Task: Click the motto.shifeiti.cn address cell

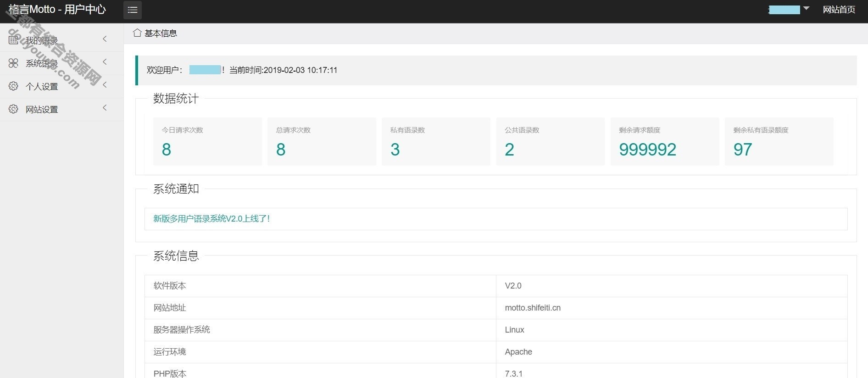Action: click(x=672, y=308)
